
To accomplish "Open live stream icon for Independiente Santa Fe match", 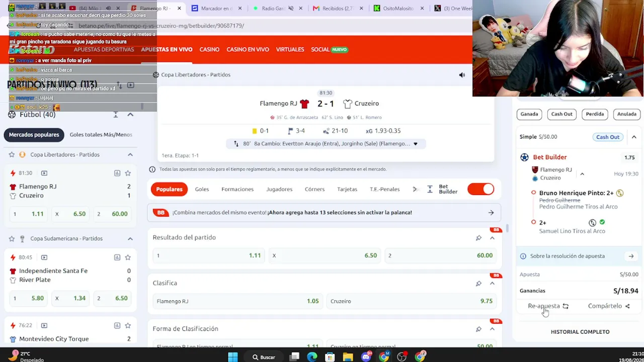I will click(x=44, y=257).
